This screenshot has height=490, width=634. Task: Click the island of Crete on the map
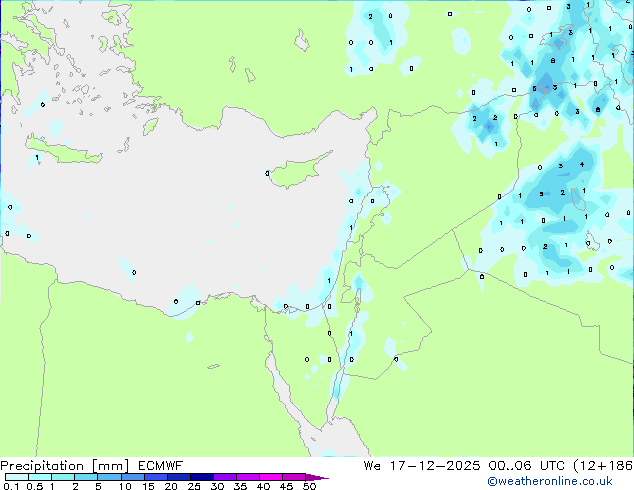point(63,150)
